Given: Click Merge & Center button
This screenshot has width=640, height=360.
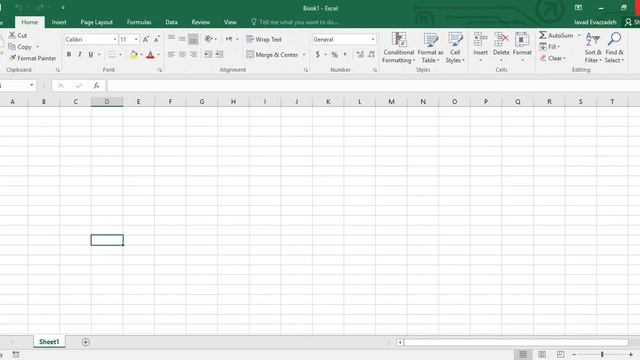Looking at the screenshot, I should tap(272, 55).
